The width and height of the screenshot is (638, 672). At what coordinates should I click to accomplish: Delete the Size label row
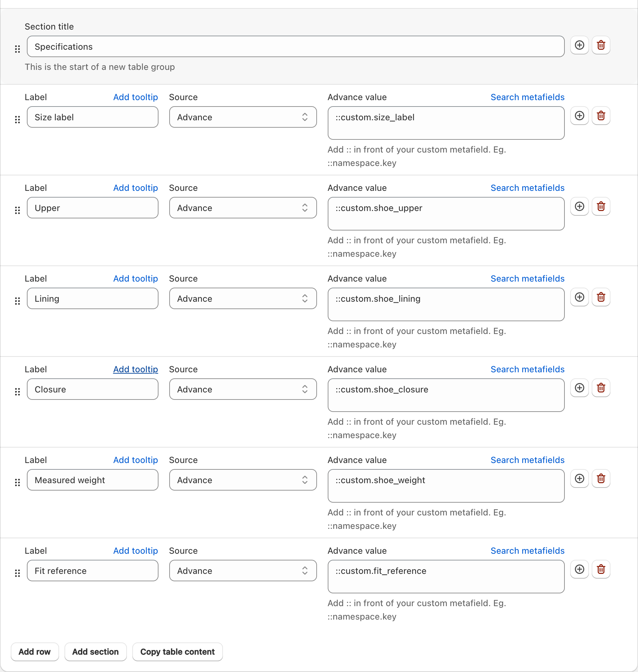(601, 116)
